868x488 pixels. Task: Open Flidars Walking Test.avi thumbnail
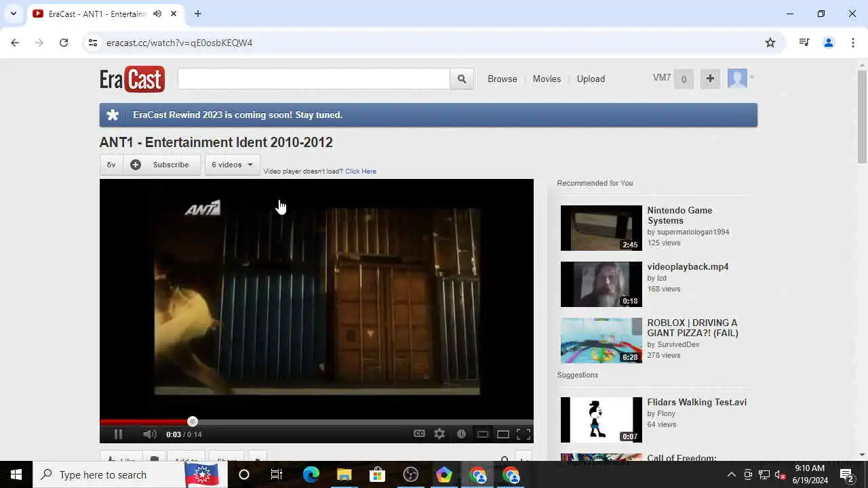[601, 420]
